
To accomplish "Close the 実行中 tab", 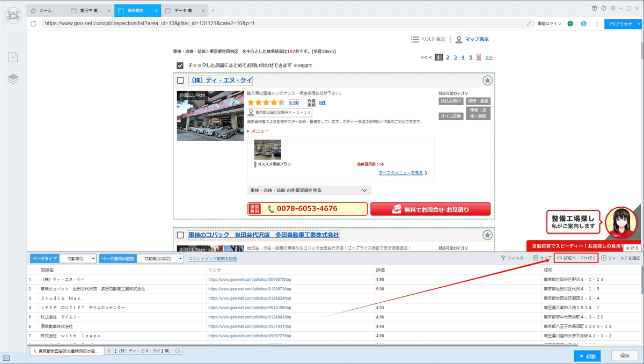I will pos(109,11).
